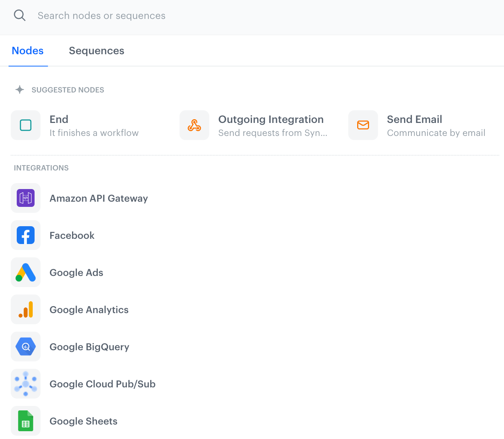The image size is (504, 439).
Task: Choose Amazon API Gateway integration label
Action: [99, 198]
